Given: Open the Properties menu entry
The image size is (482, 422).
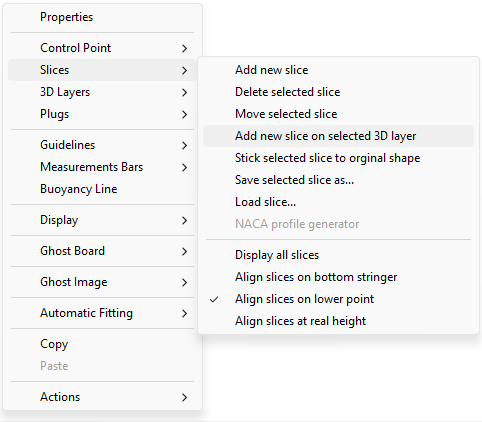Looking at the screenshot, I should tap(102, 17).
